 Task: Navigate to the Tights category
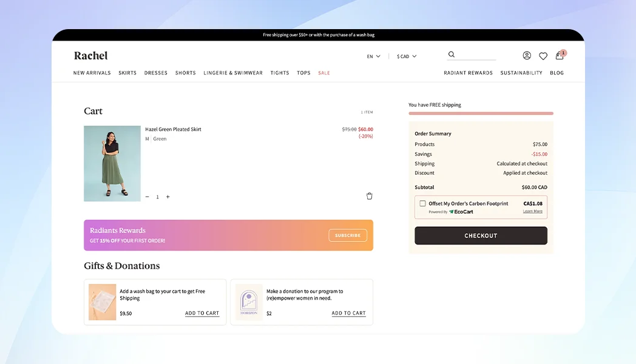(x=280, y=73)
